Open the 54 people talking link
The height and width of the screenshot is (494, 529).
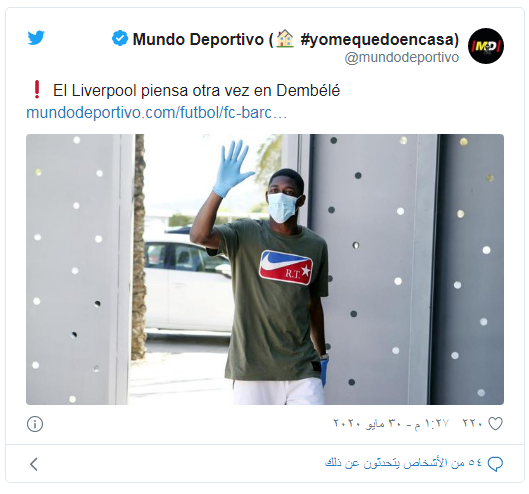point(403,463)
